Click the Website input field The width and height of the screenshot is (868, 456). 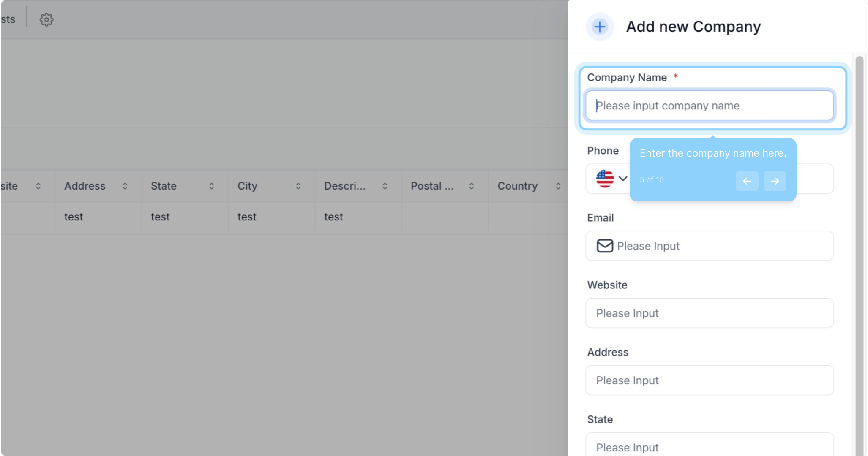(x=709, y=313)
